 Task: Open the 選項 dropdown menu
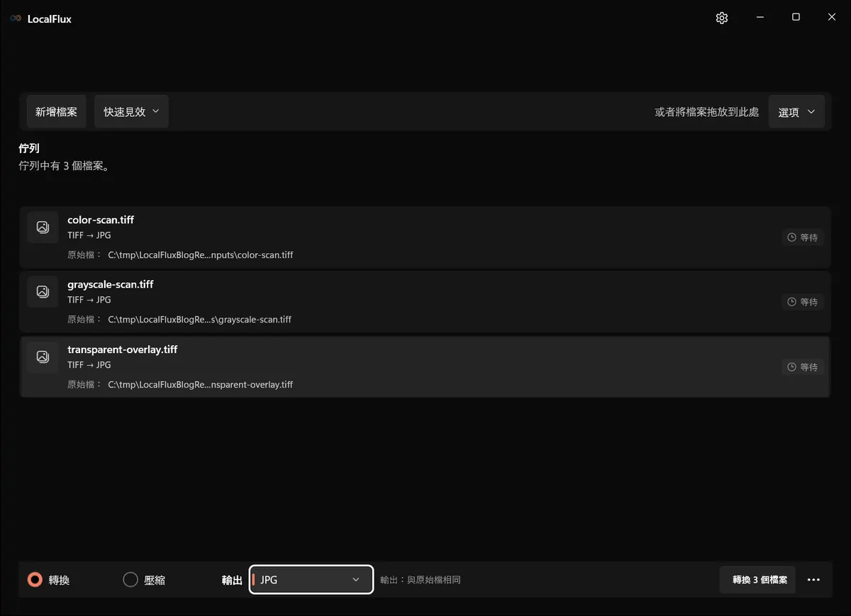796,112
